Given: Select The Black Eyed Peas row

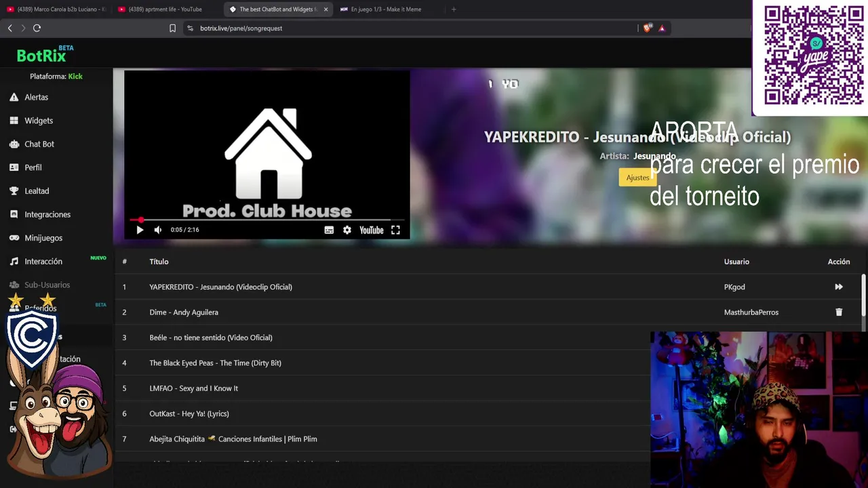Looking at the screenshot, I should 382,363.
